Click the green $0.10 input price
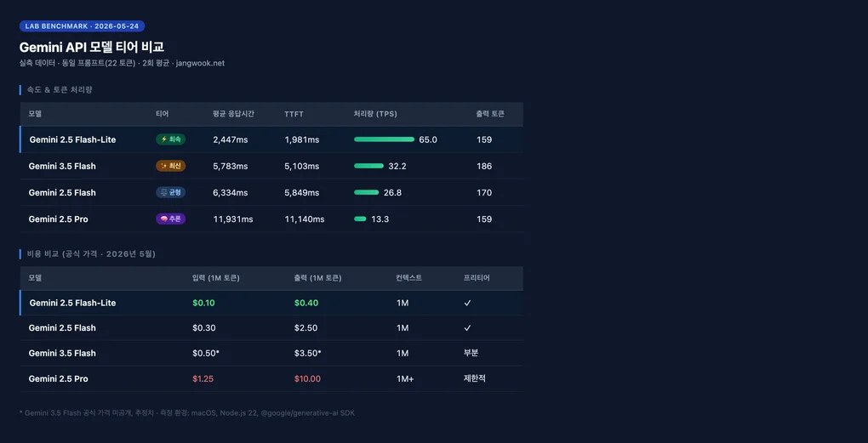868x443 pixels. coord(203,303)
